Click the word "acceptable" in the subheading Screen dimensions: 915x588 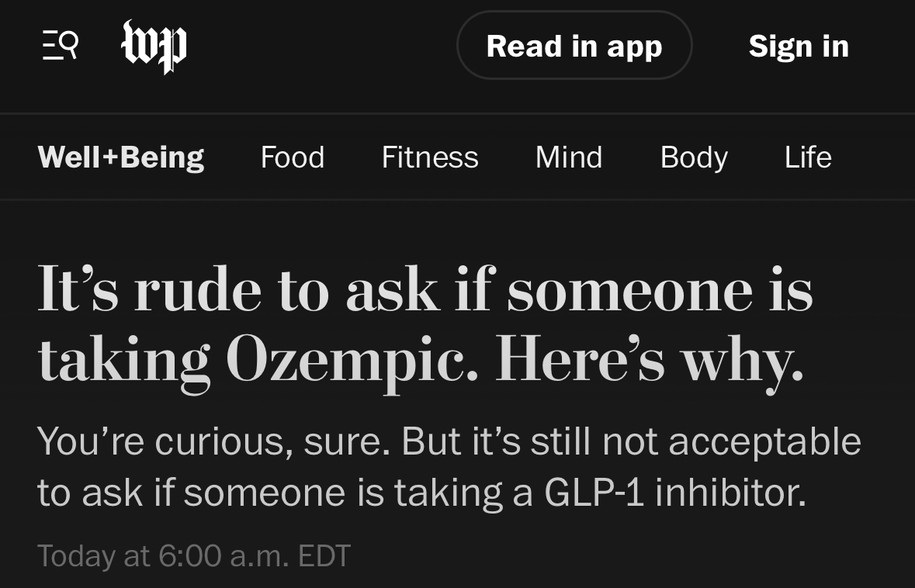coord(764,441)
